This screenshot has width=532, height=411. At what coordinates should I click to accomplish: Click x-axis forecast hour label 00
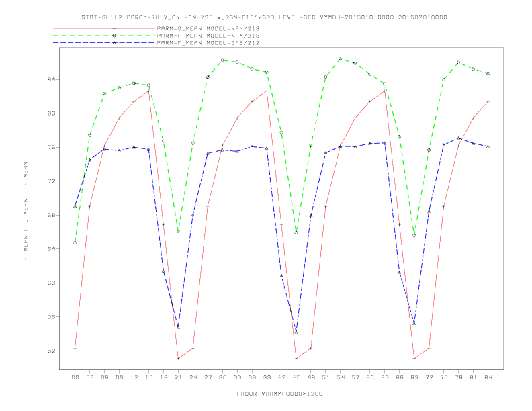coord(75,377)
